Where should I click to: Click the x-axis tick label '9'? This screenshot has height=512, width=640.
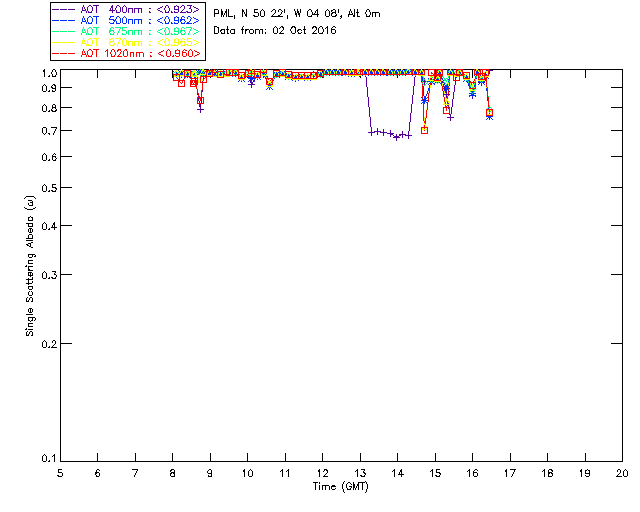point(210,473)
